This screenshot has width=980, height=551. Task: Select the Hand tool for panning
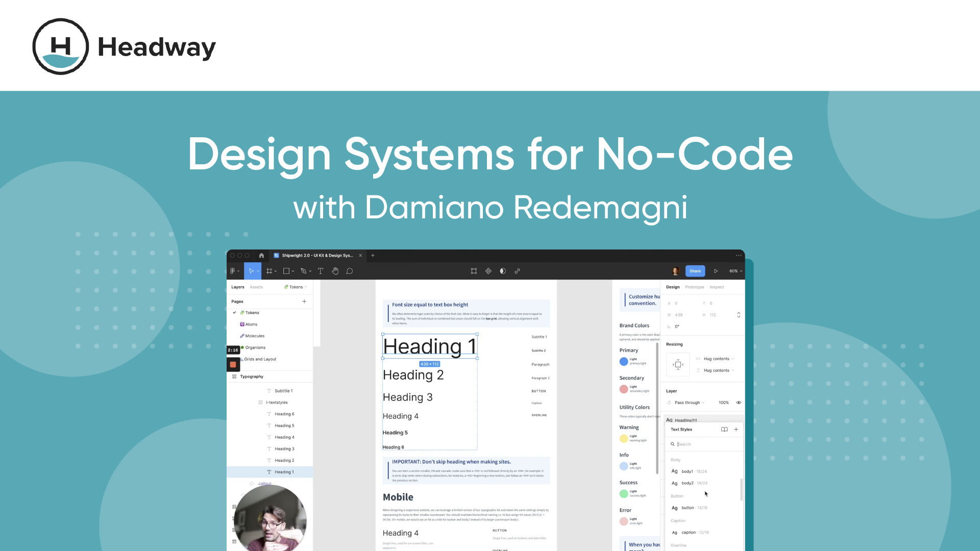click(335, 271)
